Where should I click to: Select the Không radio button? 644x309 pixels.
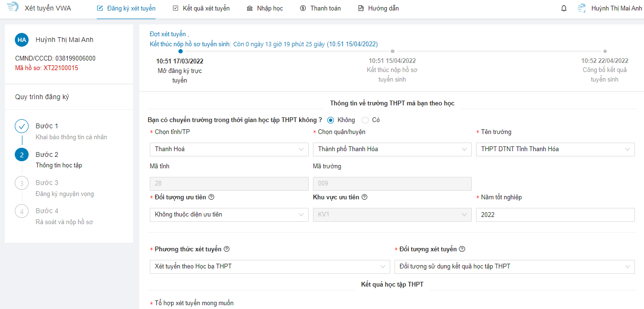(x=330, y=120)
